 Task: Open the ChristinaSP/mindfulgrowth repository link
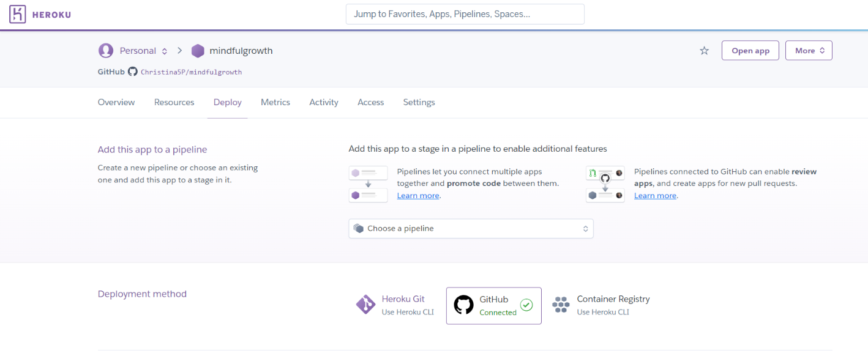192,72
